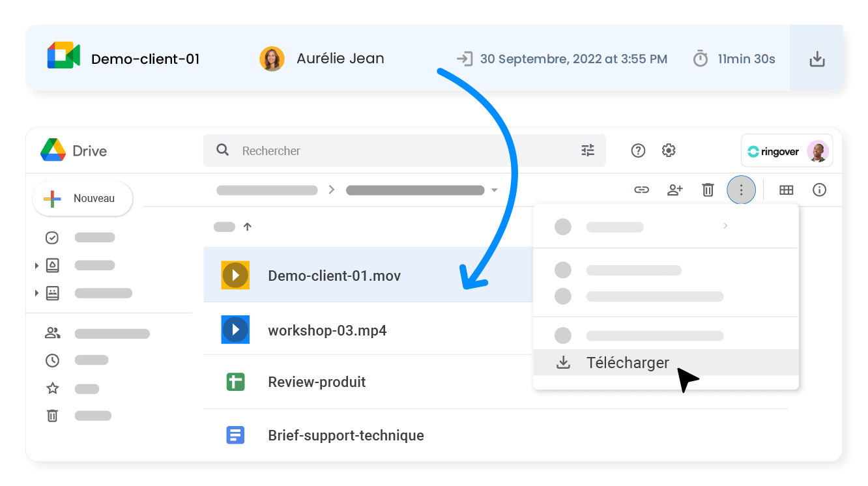Toggle the sort order arrow
This screenshot has height=486, width=868.
tap(248, 227)
